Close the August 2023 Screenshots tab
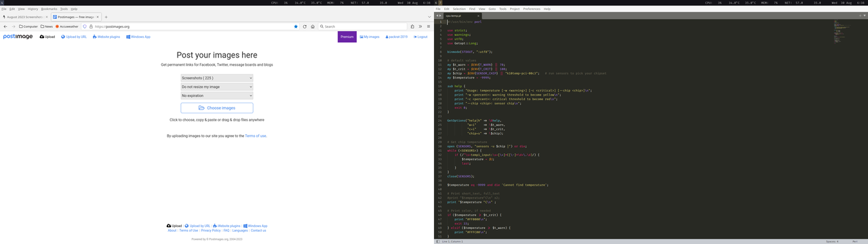This screenshot has width=868, height=244. pos(46,16)
